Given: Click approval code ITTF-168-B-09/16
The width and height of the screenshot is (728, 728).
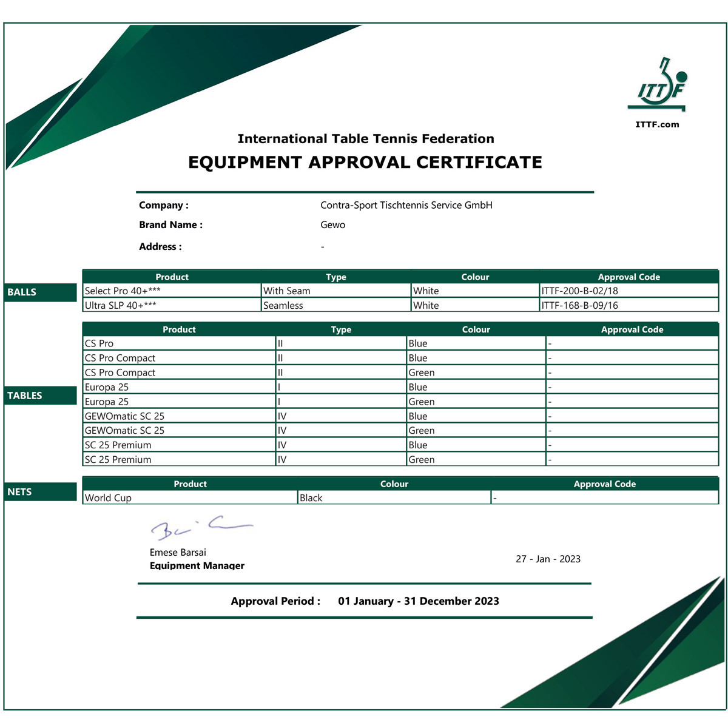Looking at the screenshot, I should (579, 305).
